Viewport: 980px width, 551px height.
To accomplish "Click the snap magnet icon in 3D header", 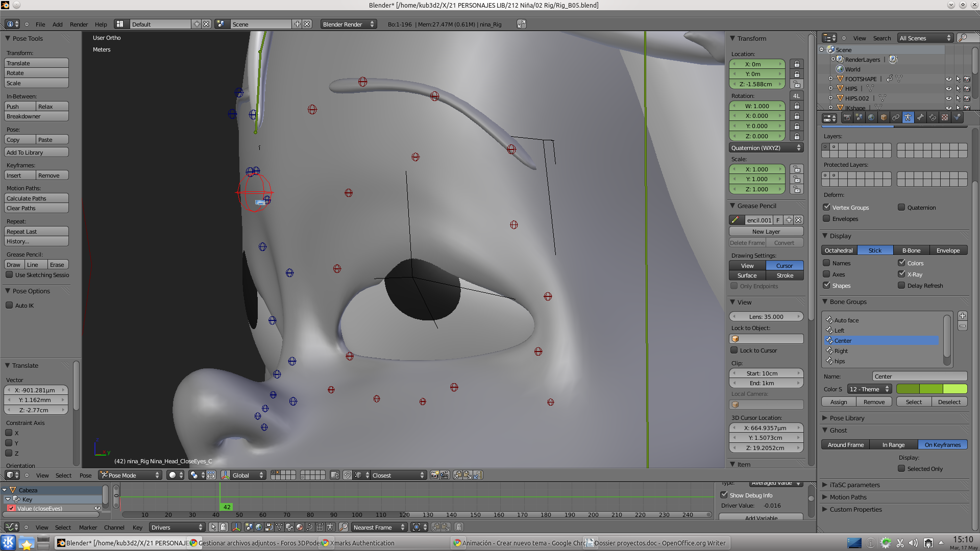I will point(348,475).
